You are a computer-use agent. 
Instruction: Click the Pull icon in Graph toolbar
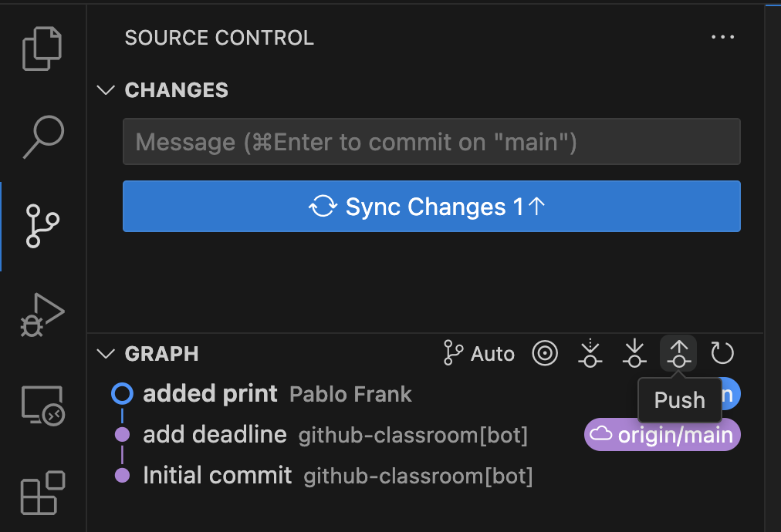(x=634, y=354)
